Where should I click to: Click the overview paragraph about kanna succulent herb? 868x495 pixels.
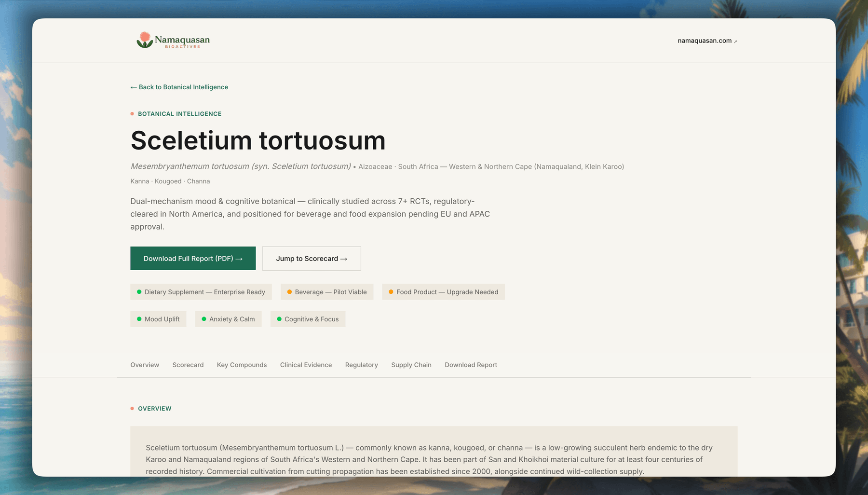429,459
